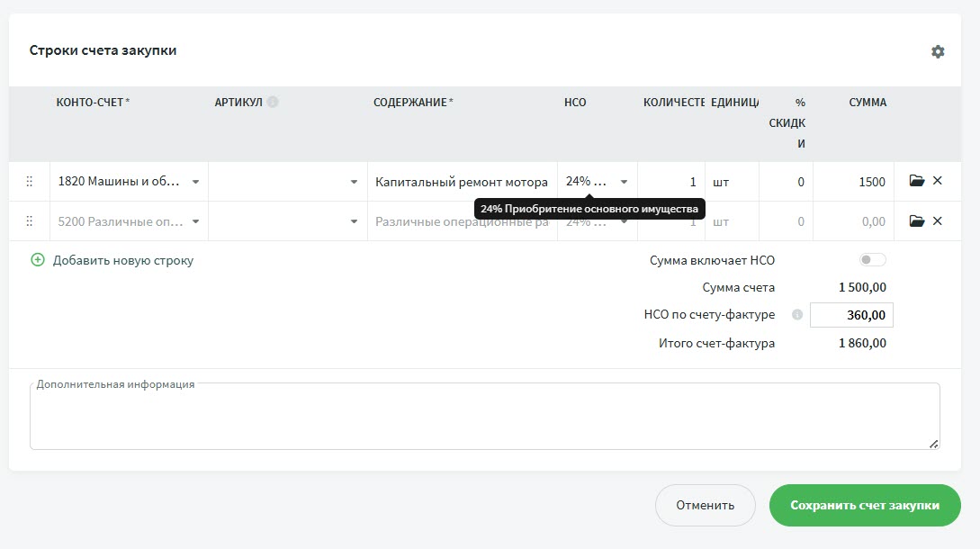Open folder icon in second row
The height and width of the screenshot is (549, 980).
tap(916, 221)
